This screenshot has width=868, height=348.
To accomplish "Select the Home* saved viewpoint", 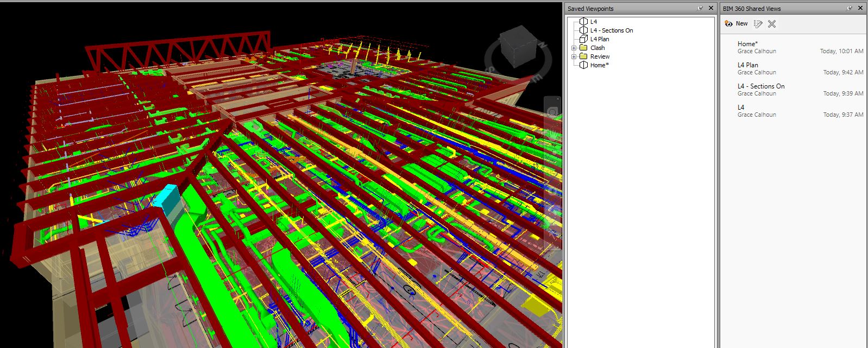I will 600,65.
